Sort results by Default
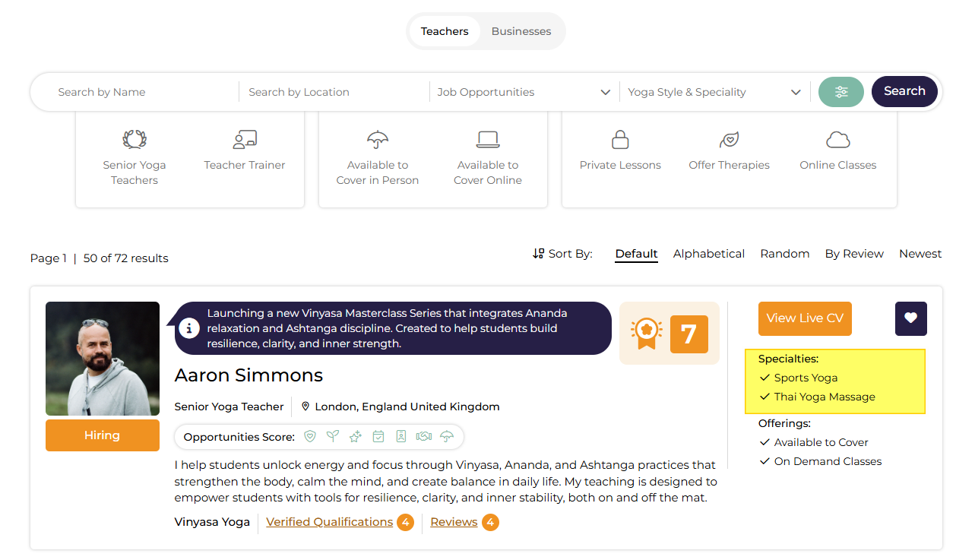The image size is (956, 560). (x=636, y=254)
